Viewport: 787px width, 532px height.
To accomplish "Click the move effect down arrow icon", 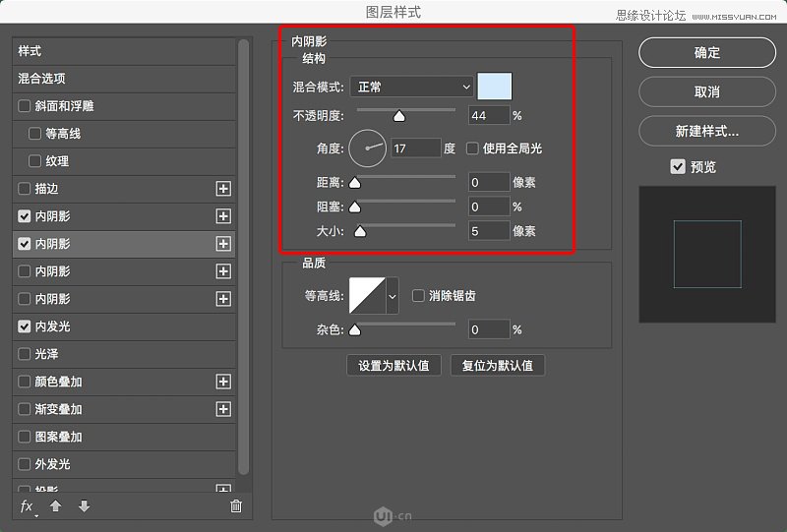I will tap(85, 505).
